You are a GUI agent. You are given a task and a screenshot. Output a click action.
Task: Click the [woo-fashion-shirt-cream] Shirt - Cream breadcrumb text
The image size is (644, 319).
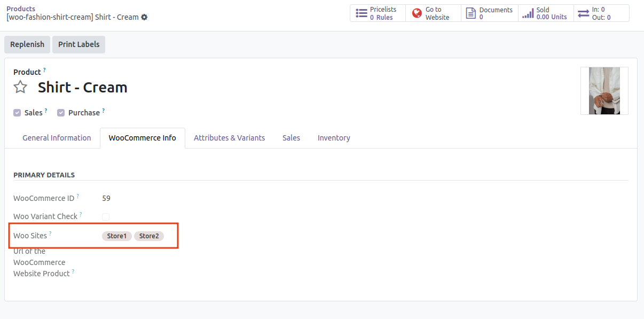(x=73, y=17)
